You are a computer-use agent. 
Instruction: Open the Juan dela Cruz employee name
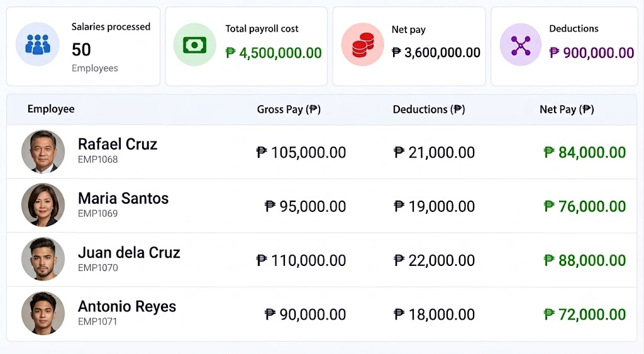[129, 253]
